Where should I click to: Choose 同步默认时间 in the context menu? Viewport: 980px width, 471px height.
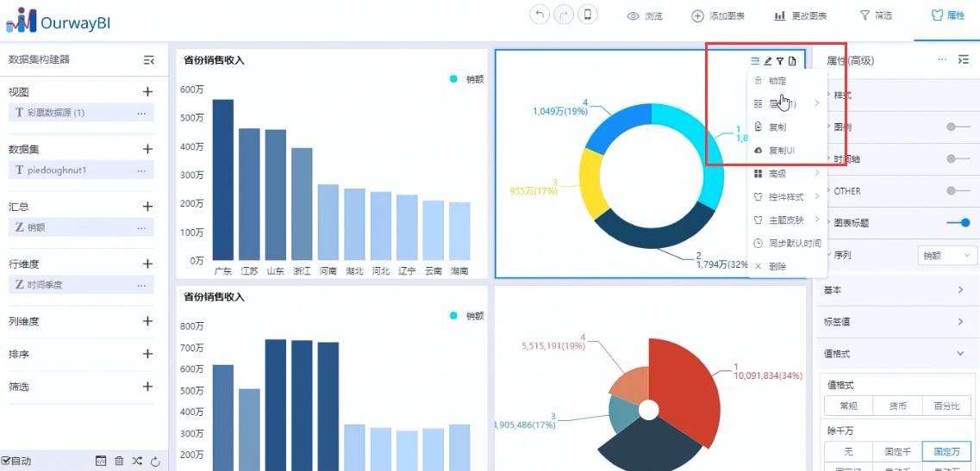(788, 243)
